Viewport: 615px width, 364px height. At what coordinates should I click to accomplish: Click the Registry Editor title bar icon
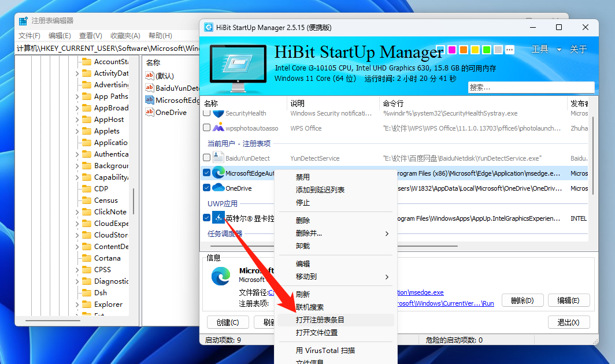click(23, 21)
